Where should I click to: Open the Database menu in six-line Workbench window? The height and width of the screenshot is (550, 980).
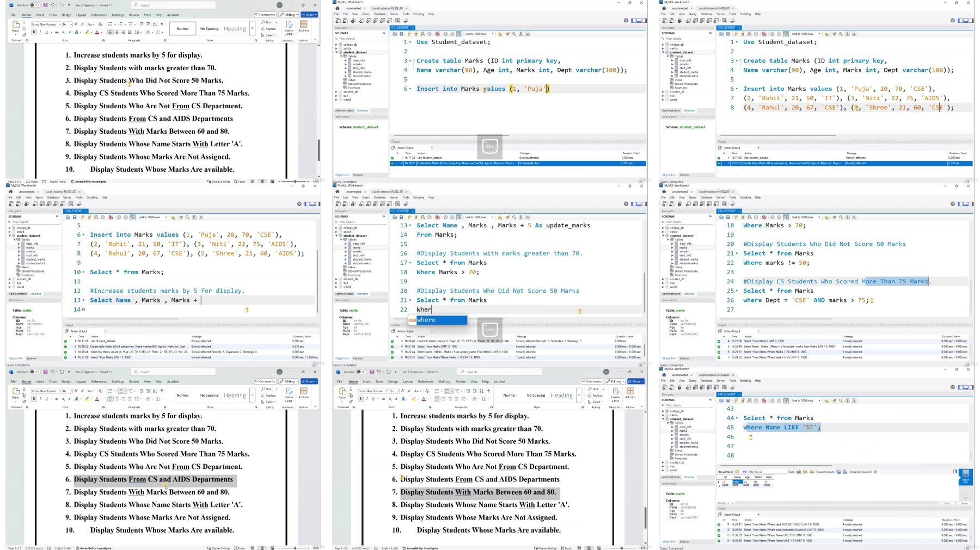(x=379, y=14)
